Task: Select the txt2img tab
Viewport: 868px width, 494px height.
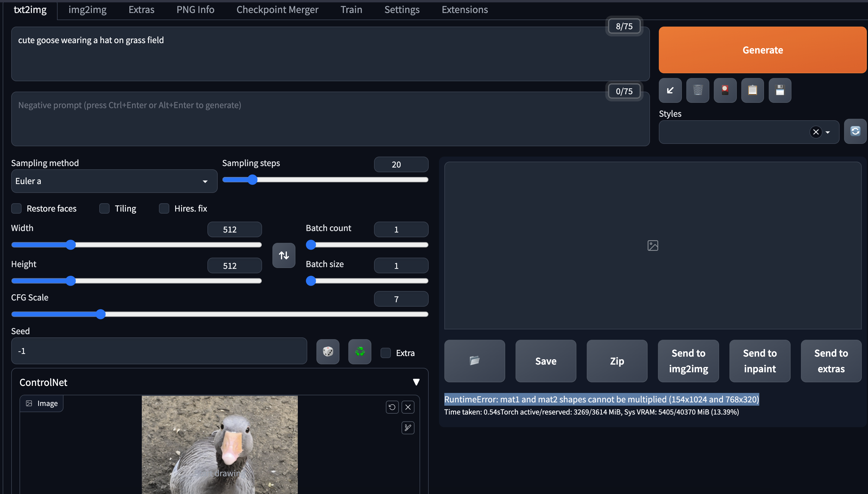Action: pyautogui.click(x=30, y=9)
